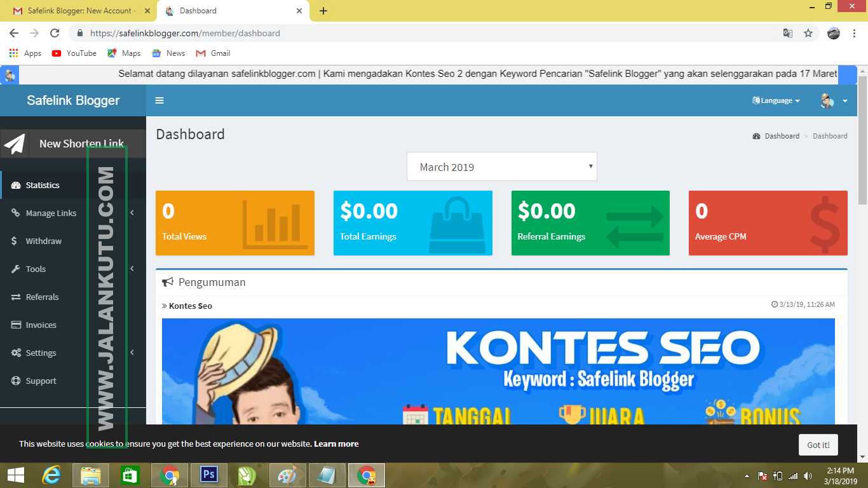Click the Invoices credit card icon

pyautogui.click(x=16, y=325)
